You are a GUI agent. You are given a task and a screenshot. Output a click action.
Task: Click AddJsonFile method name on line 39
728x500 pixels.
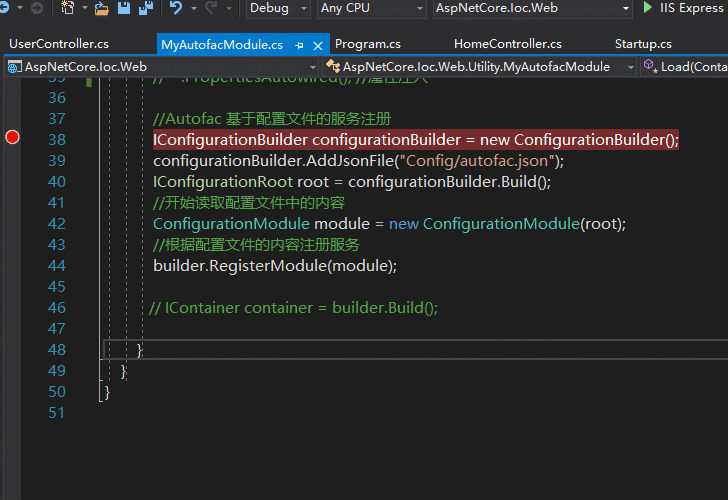[350, 161]
